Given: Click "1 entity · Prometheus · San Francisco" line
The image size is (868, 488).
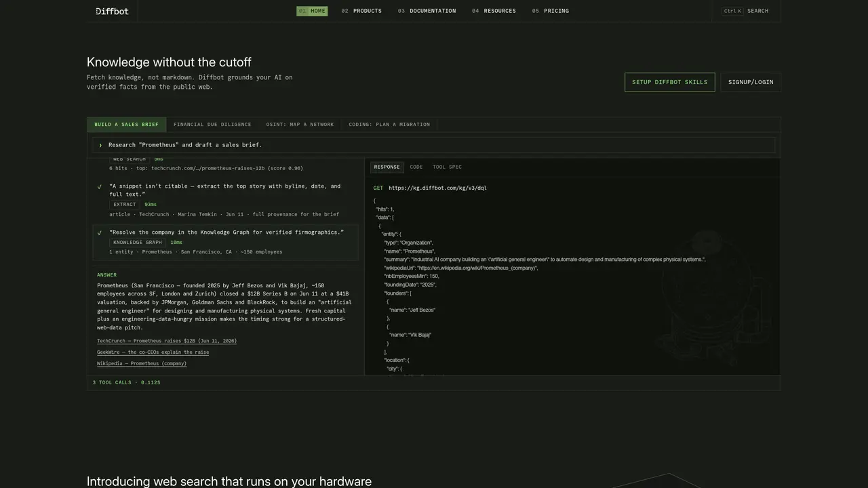Looking at the screenshot, I should pos(196,251).
